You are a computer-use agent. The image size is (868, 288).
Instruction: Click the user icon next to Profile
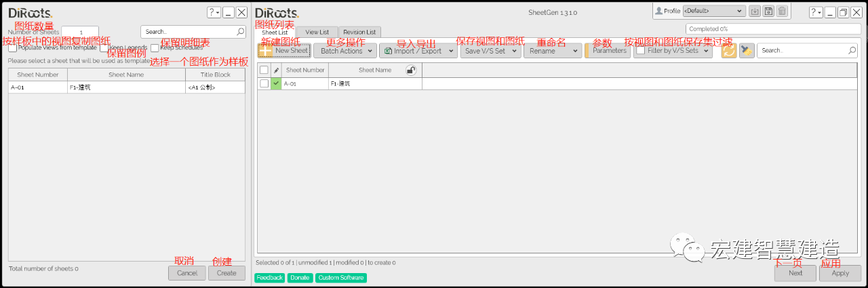point(658,11)
